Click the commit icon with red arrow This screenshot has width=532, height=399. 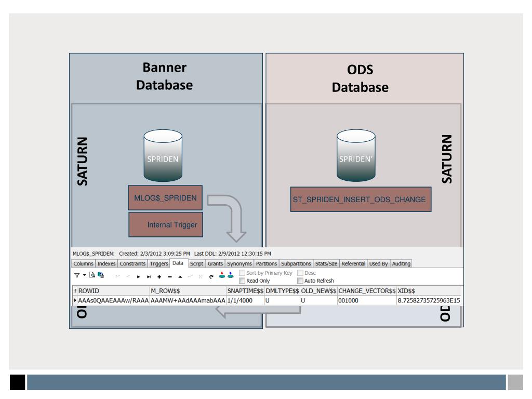tap(222, 275)
